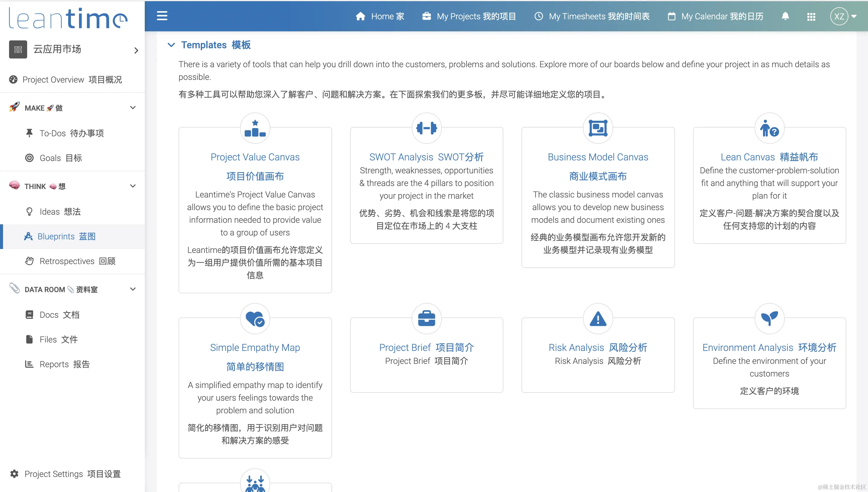Collapse the DATA ROOM section chevron

point(133,289)
